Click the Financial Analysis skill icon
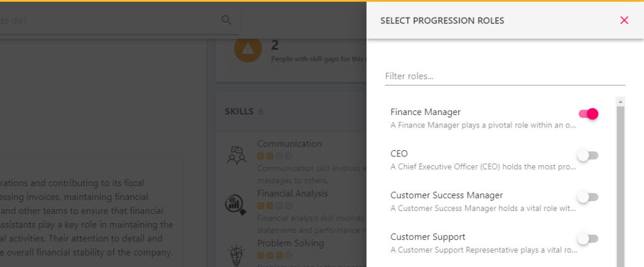 point(235,205)
